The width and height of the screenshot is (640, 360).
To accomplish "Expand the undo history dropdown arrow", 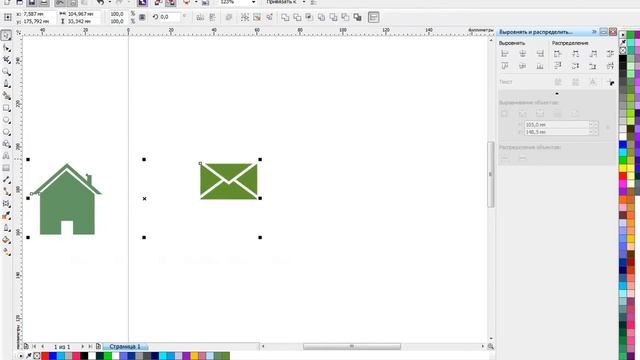I will click(109, 2).
